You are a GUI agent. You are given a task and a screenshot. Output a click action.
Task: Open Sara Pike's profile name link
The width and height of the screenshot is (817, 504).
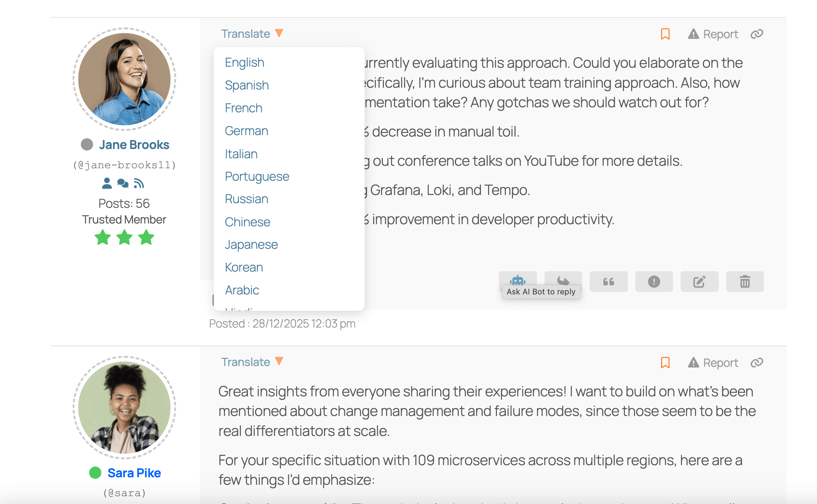[x=134, y=473]
